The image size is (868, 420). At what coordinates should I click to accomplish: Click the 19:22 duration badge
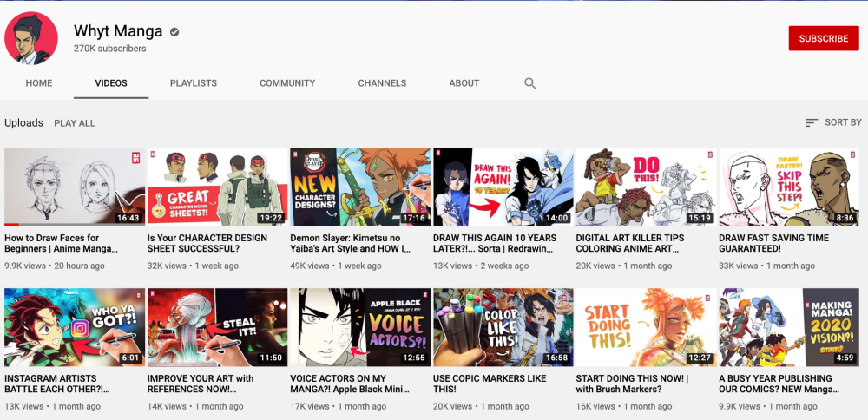coord(271,218)
